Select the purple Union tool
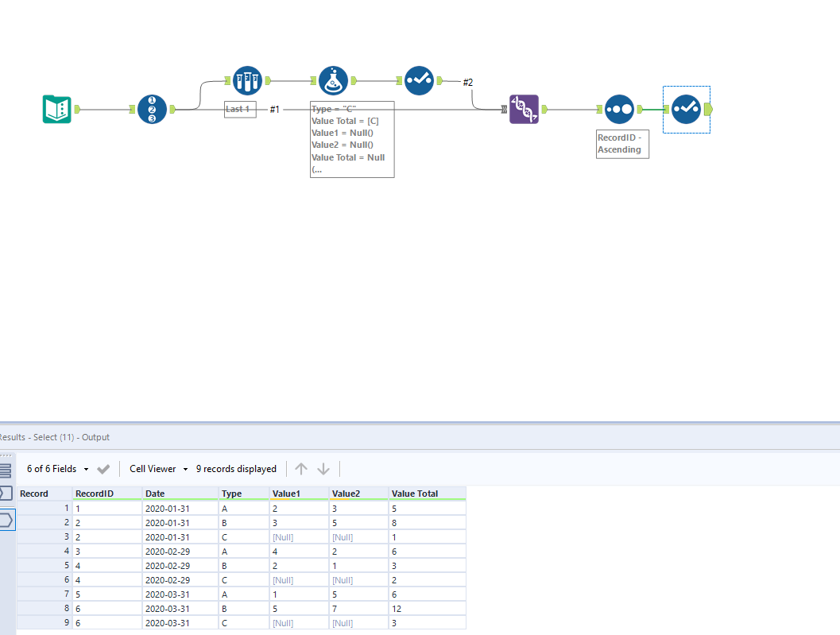The width and height of the screenshot is (840, 635). (524, 110)
